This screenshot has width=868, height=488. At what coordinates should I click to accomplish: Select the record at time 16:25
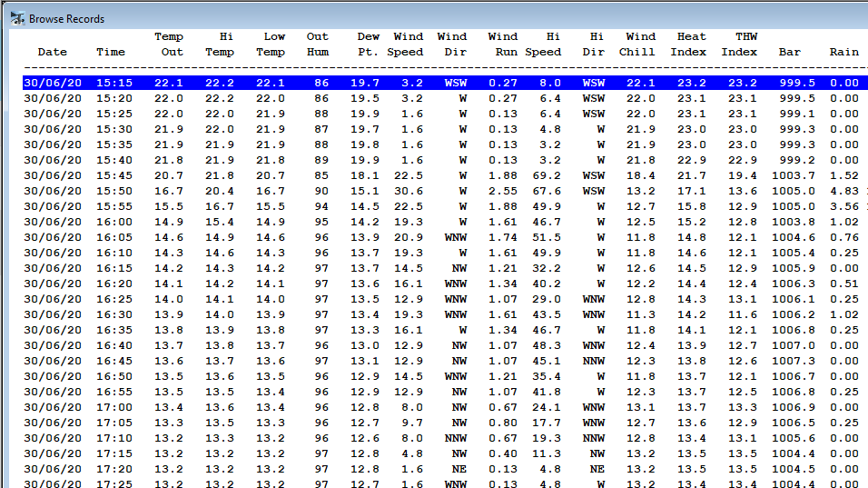click(445, 300)
